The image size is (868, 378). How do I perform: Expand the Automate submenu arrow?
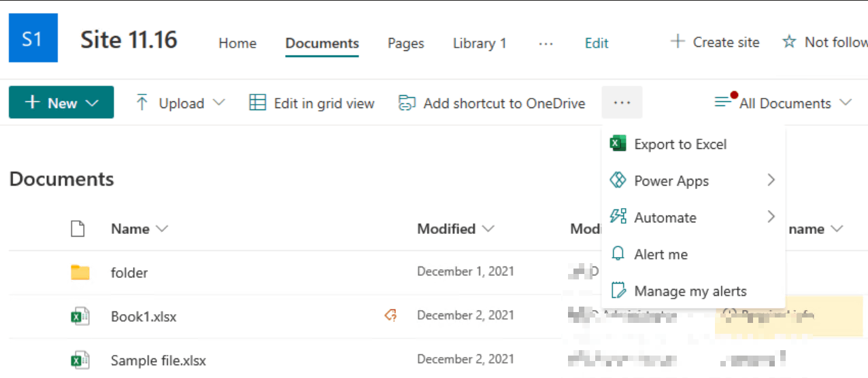coord(771,217)
